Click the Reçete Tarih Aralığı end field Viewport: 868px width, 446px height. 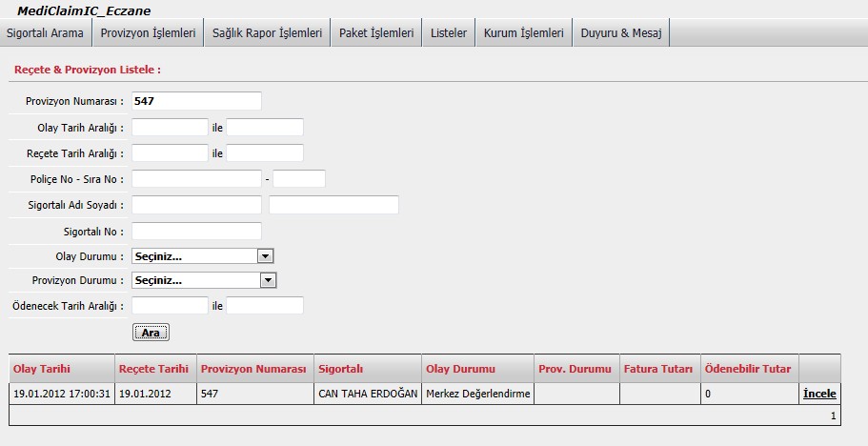point(265,152)
